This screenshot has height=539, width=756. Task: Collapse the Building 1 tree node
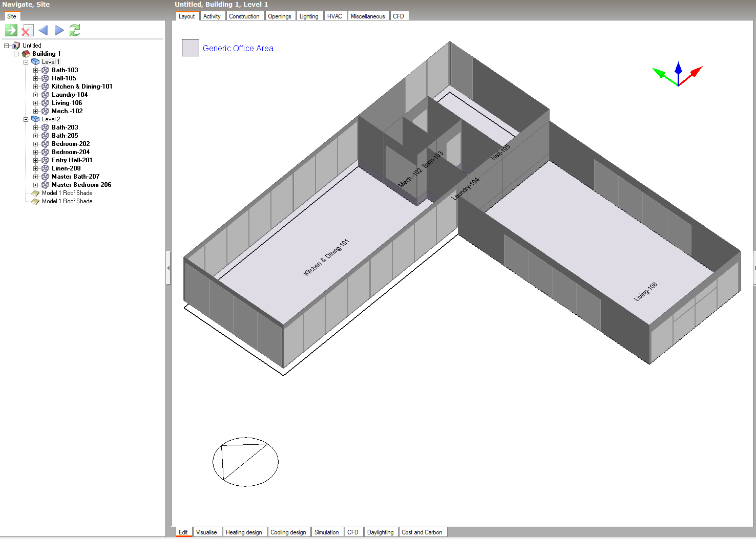[x=16, y=54]
